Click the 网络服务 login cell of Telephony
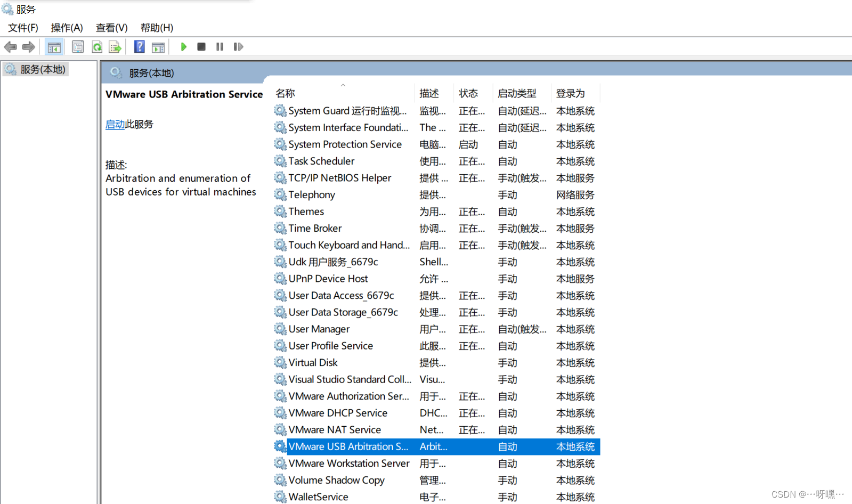 point(575,194)
